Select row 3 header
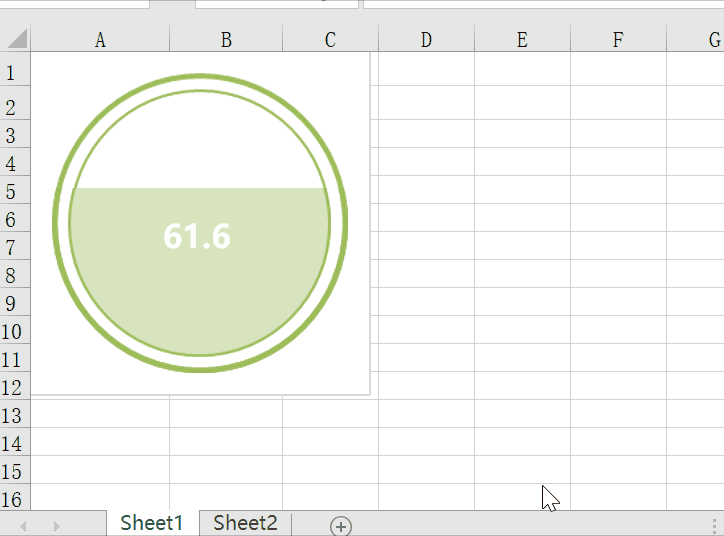Screen dimensions: 724x536 click(x=15, y=134)
